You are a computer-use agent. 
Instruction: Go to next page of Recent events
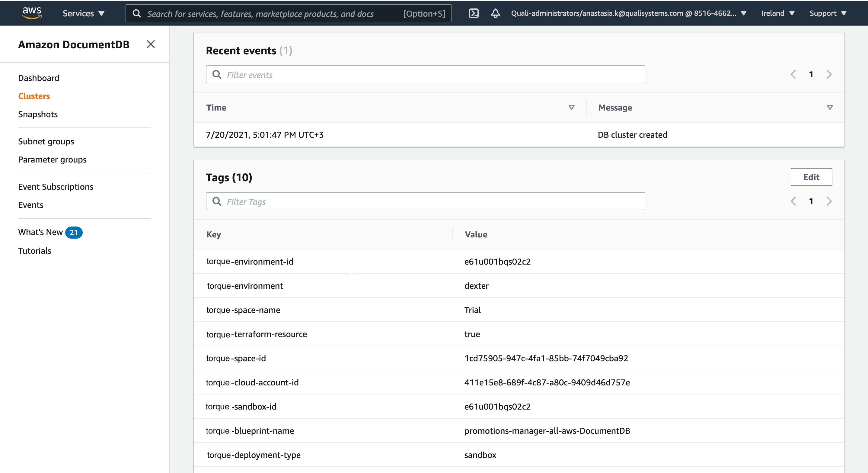(x=829, y=74)
